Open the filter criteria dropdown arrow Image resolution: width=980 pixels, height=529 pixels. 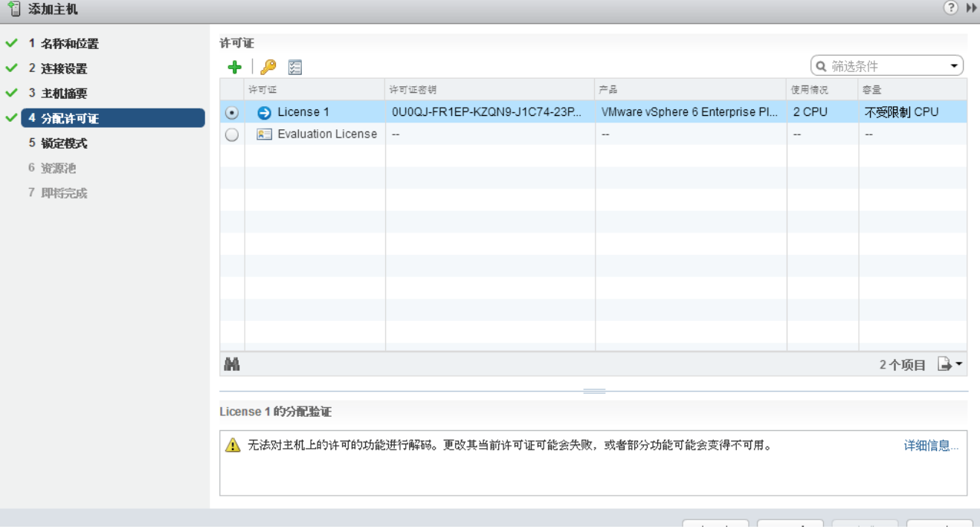click(954, 66)
